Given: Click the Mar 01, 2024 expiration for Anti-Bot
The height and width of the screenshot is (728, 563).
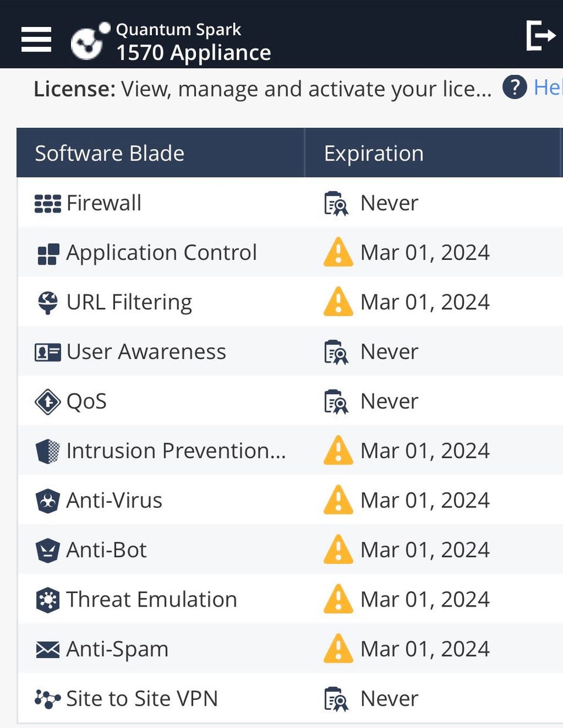Looking at the screenshot, I should (x=425, y=550).
